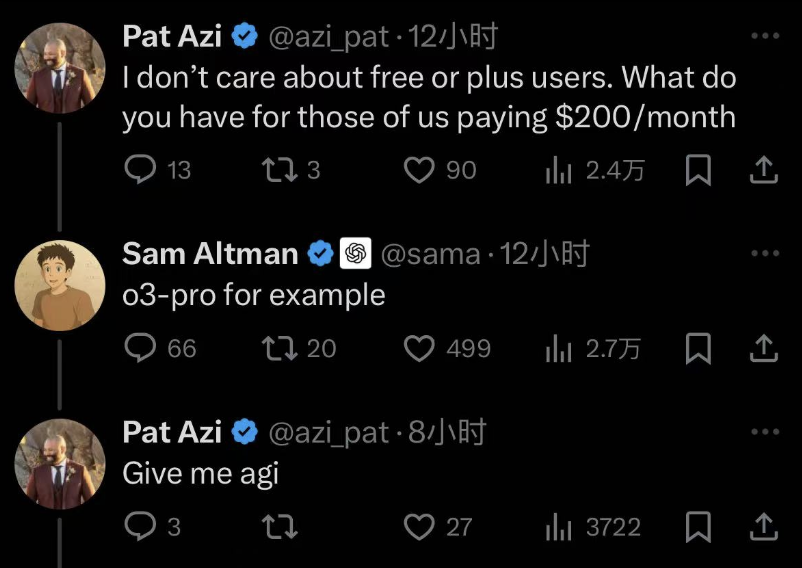Open more options on Pat Azi's first tweet
802x568 pixels.
(x=765, y=36)
